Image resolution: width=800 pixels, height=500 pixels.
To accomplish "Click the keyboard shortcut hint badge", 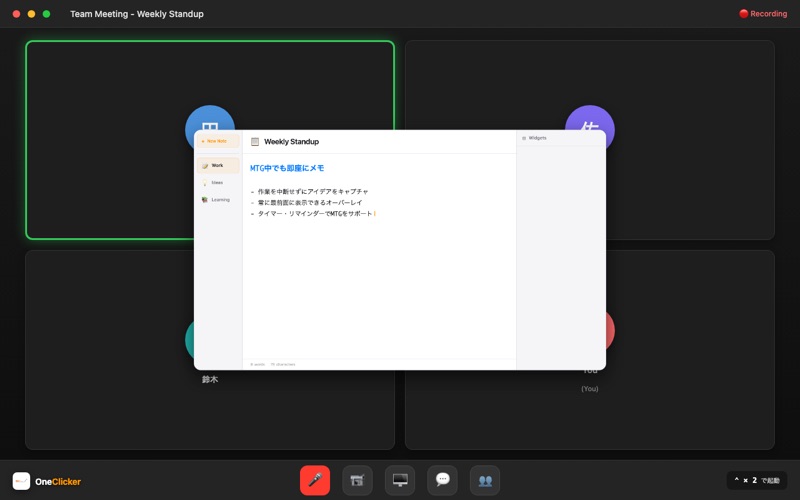I will (757, 480).
